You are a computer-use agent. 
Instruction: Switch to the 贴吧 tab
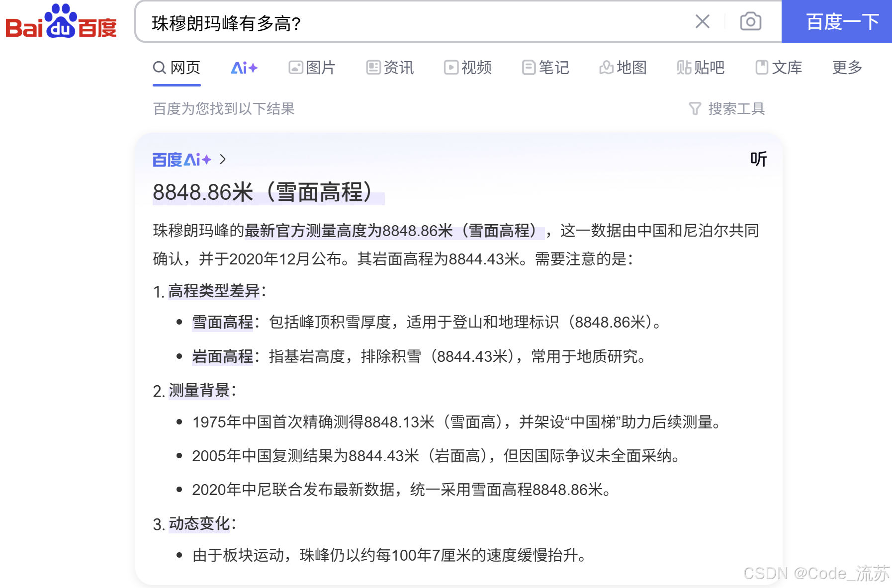point(701,68)
